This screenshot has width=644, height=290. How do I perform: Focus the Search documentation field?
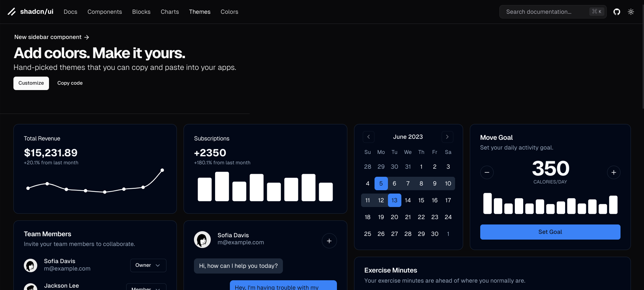[553, 12]
